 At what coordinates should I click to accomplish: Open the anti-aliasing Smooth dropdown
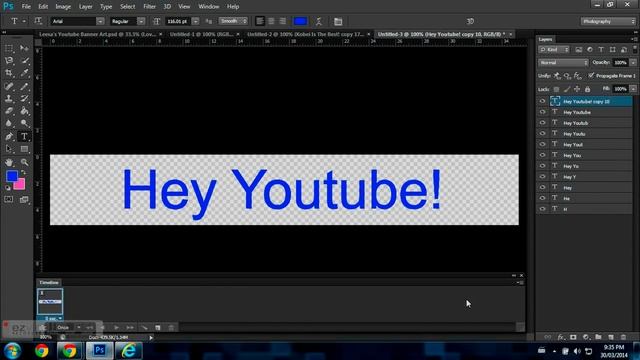pyautogui.click(x=233, y=21)
